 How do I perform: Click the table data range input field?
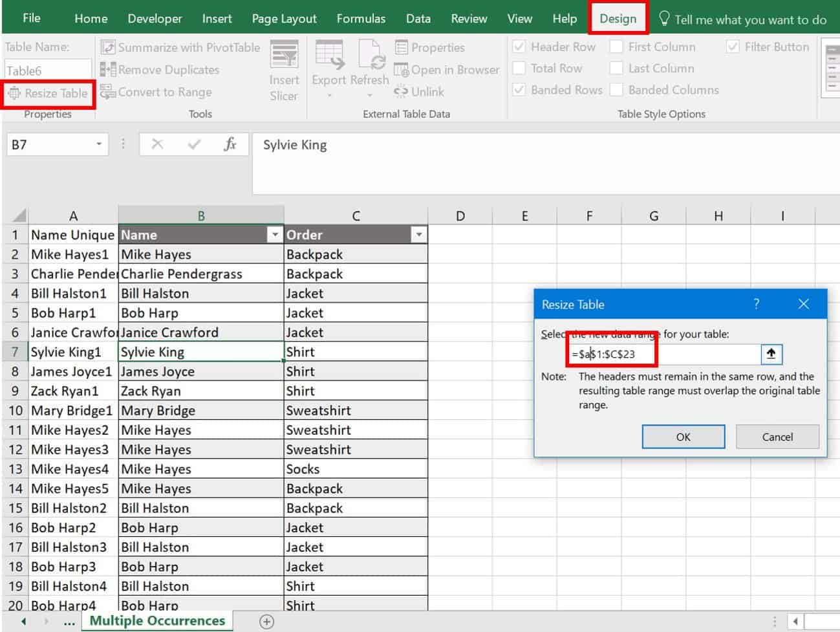pos(705,354)
